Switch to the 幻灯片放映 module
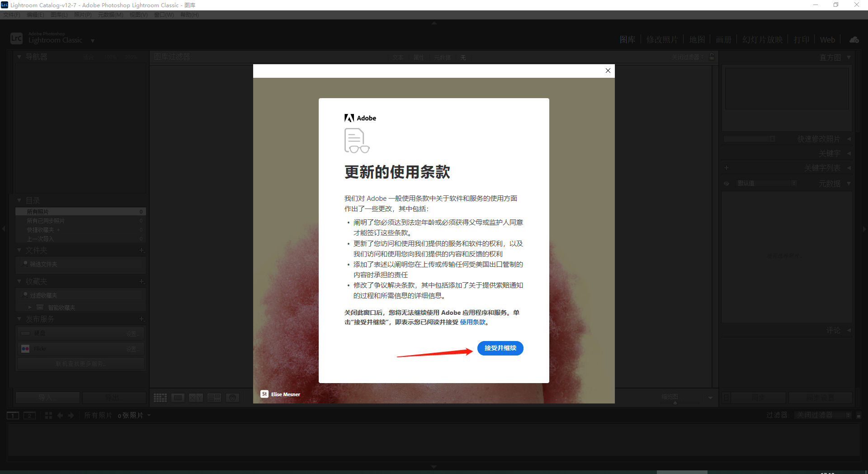 click(762, 40)
